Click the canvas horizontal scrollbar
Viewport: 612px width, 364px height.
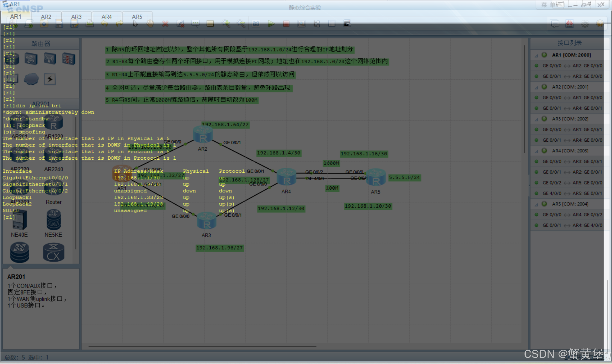tap(202, 346)
